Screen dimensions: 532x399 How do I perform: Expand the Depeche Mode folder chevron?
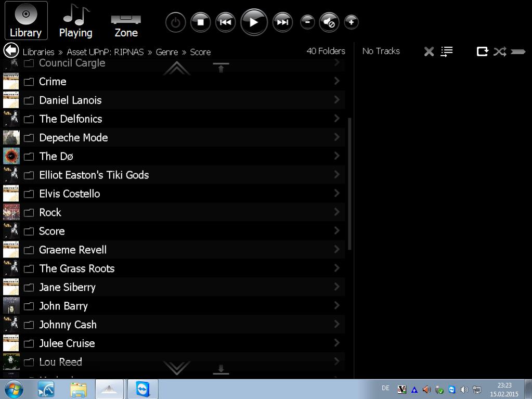coord(337,137)
